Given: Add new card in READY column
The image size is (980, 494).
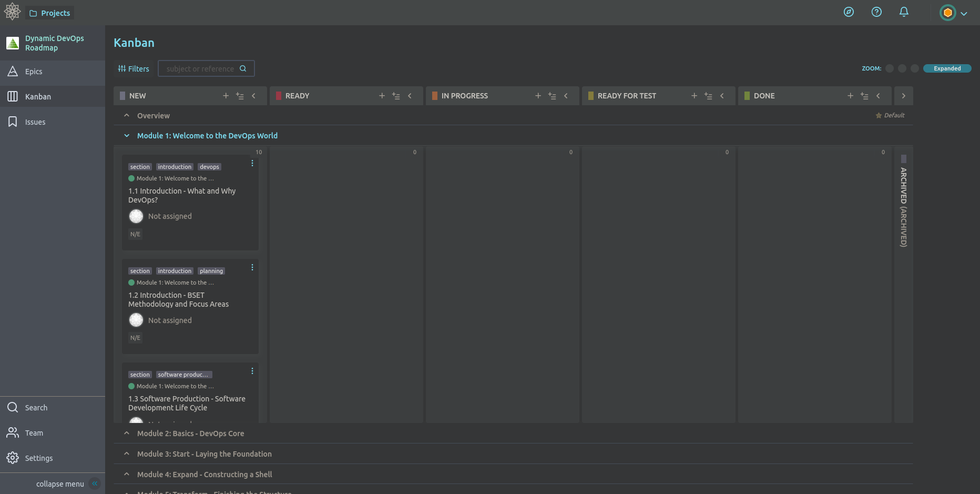Looking at the screenshot, I should click(x=382, y=96).
